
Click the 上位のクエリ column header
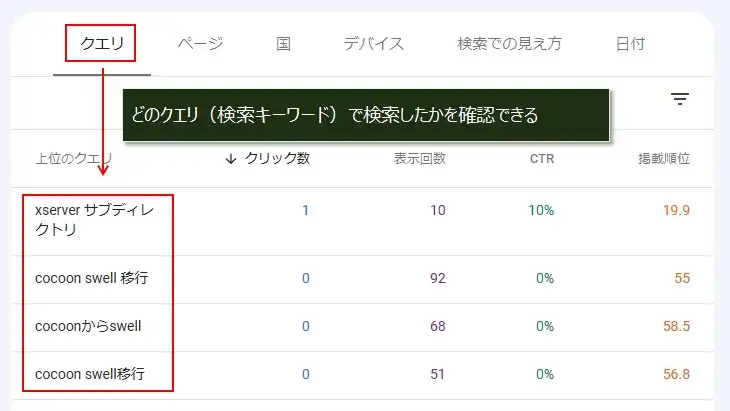tap(74, 159)
